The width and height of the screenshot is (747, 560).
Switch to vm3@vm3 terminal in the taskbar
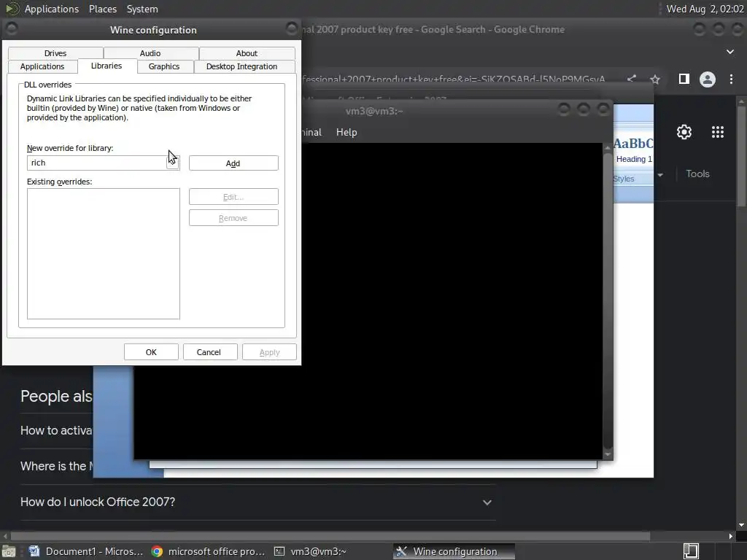click(x=311, y=551)
